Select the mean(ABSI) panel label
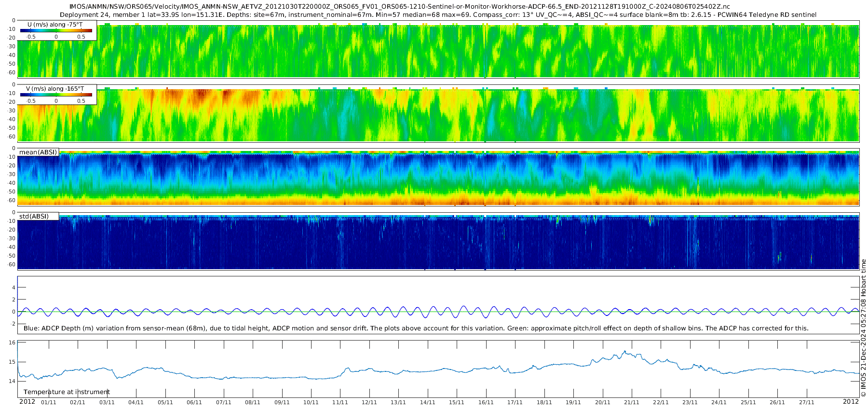The image size is (868, 410). (38, 152)
